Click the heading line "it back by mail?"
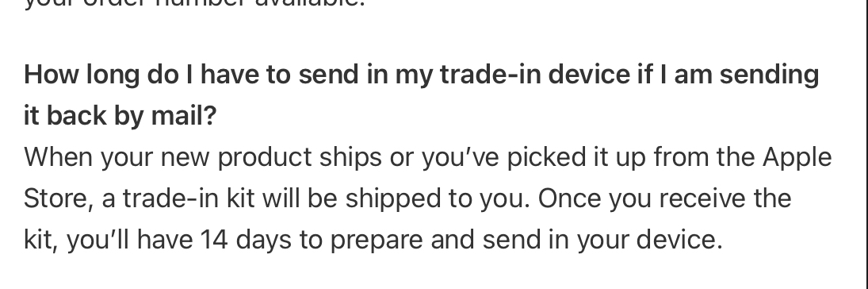The image size is (868, 289). (x=120, y=115)
